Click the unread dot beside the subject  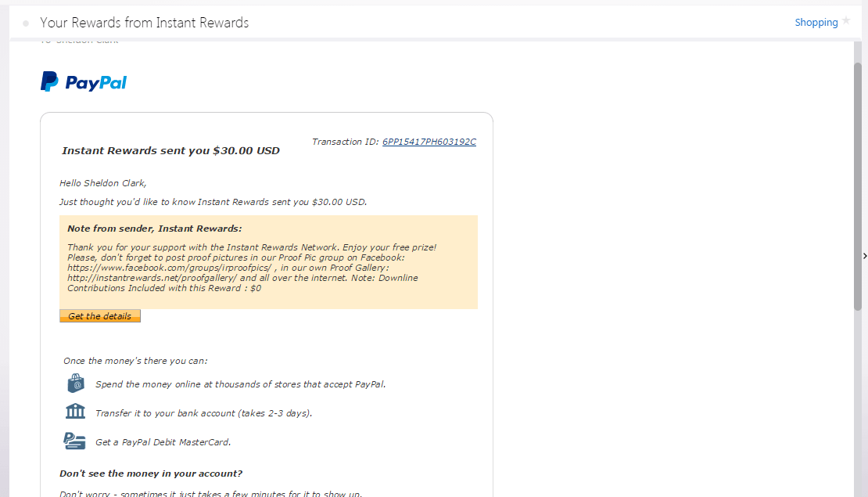pyautogui.click(x=26, y=23)
